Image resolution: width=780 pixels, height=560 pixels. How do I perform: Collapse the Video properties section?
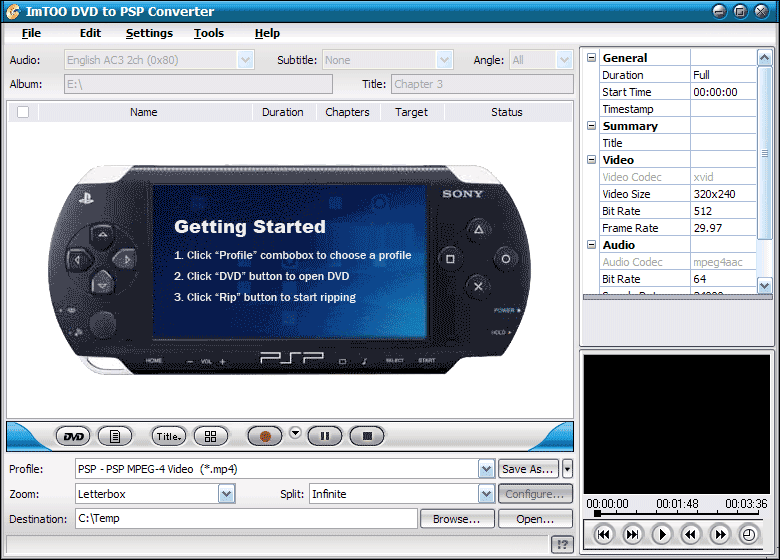tap(591, 160)
